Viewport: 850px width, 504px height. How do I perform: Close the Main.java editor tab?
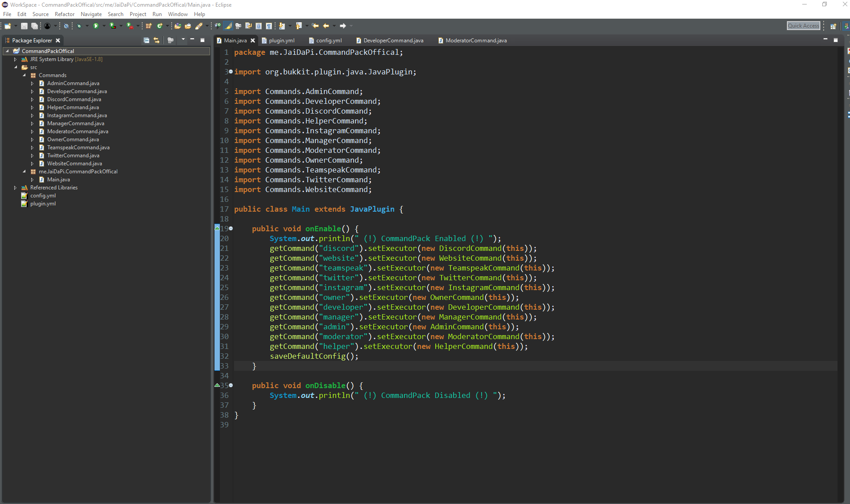click(253, 41)
